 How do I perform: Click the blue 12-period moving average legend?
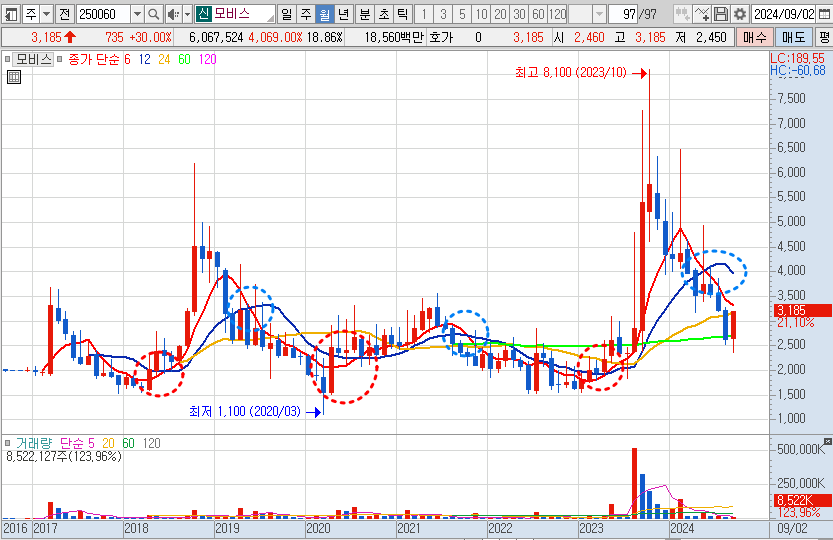144,59
